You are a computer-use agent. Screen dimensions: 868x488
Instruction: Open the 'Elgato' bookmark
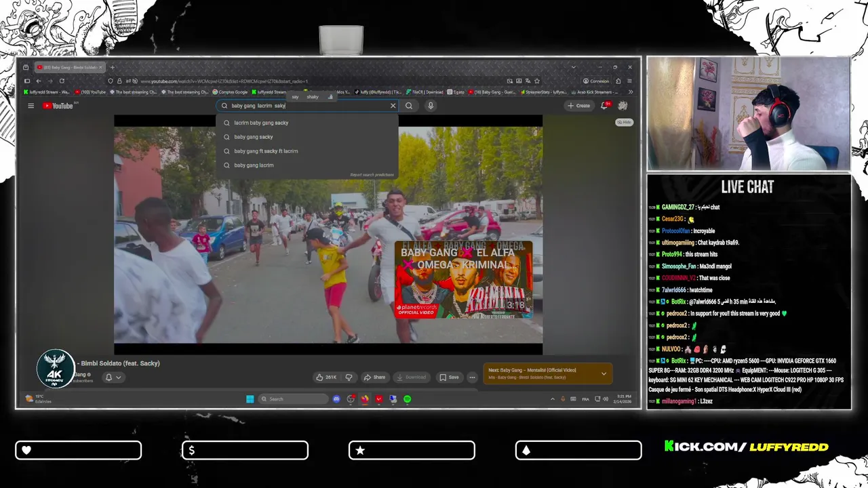click(456, 92)
